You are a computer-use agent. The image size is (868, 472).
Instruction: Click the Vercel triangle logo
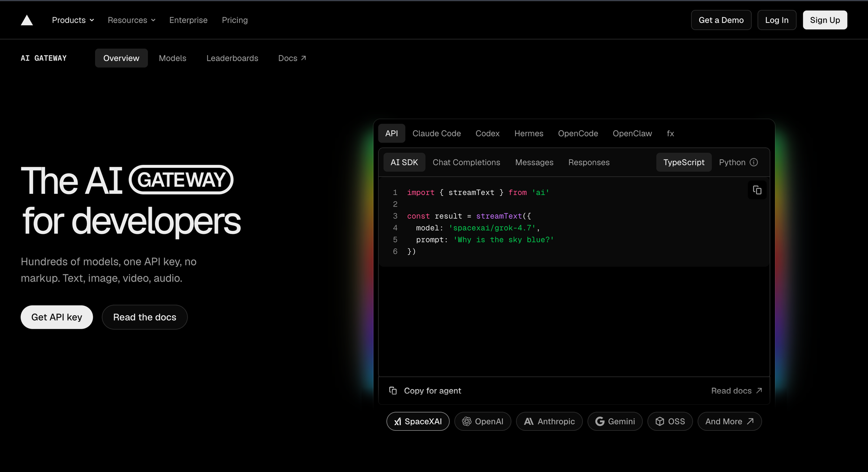coord(27,20)
